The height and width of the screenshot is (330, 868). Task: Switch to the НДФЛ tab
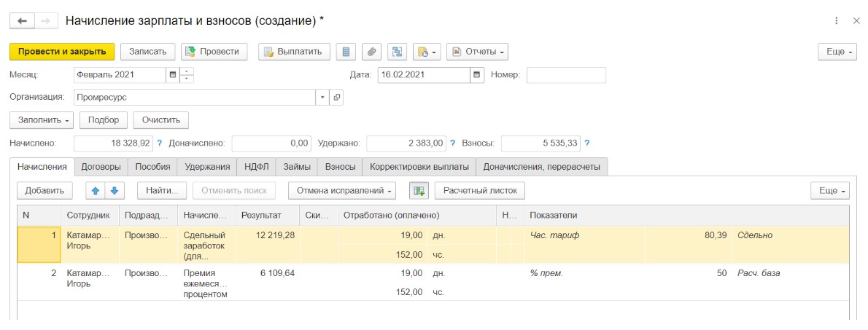point(256,167)
